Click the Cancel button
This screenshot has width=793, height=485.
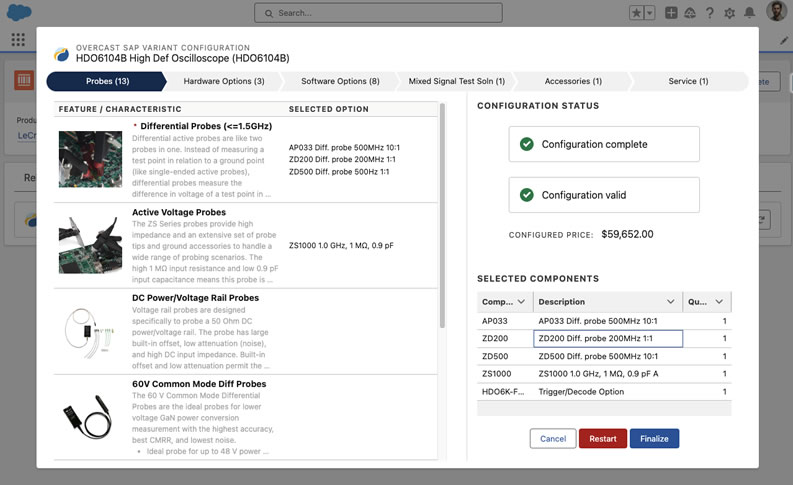553,438
